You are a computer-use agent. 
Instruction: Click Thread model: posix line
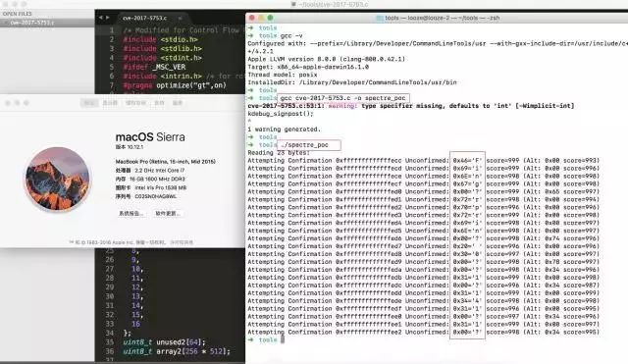[283, 75]
